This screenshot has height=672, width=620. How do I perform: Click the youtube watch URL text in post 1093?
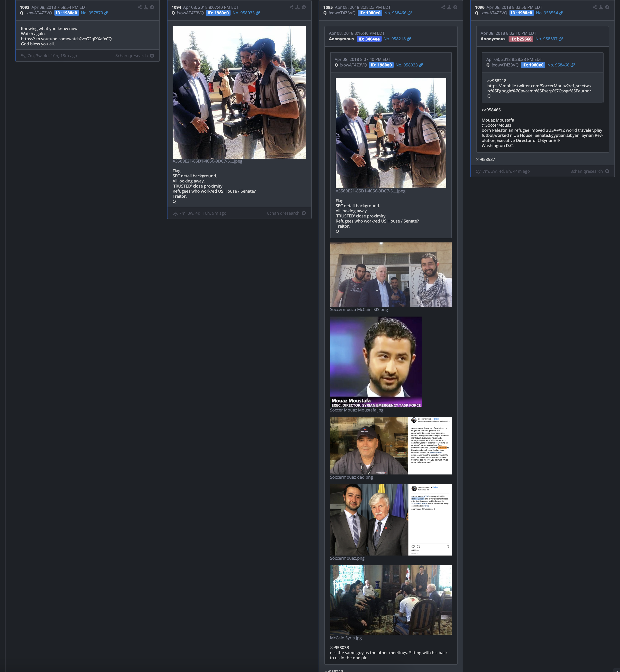66,39
